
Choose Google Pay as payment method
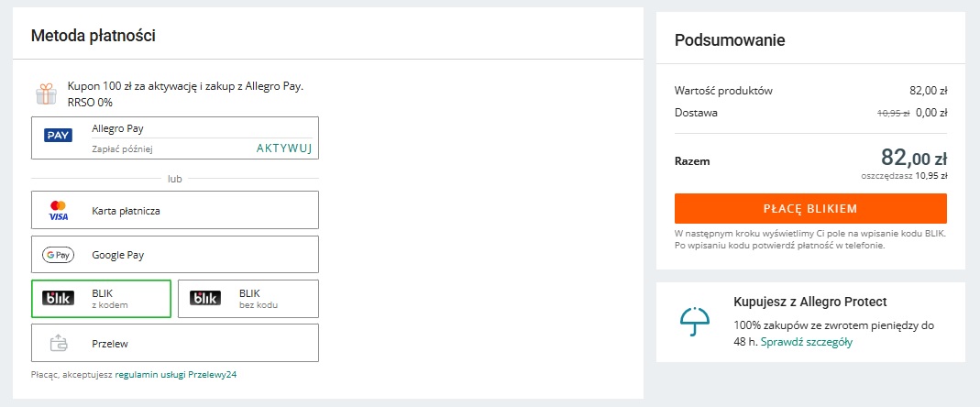click(174, 255)
